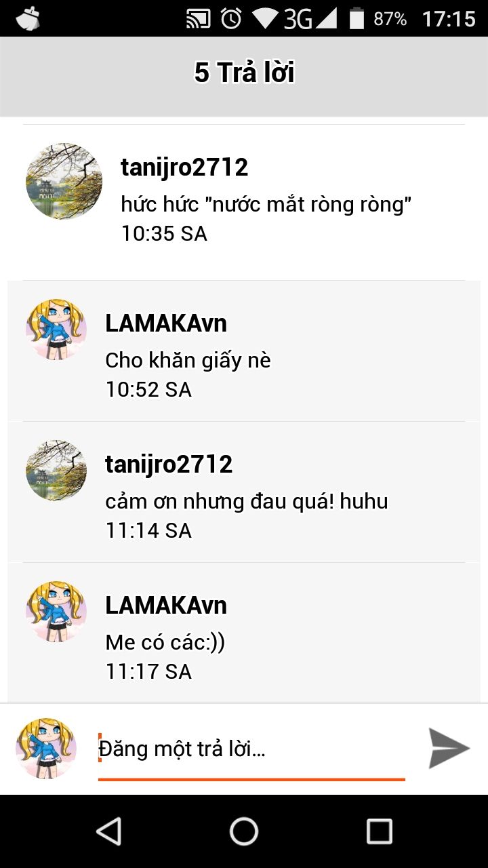Open username tanijro2712 on the top comment

point(184,167)
